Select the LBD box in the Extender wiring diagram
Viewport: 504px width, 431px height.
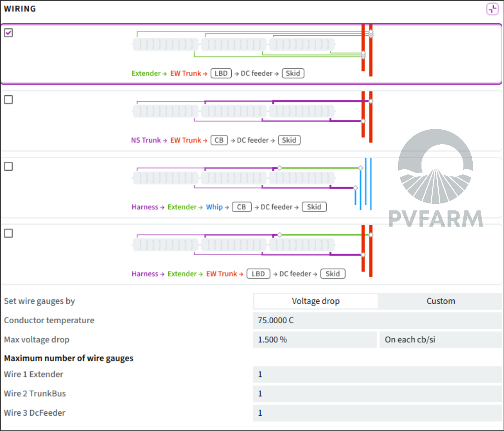221,73
